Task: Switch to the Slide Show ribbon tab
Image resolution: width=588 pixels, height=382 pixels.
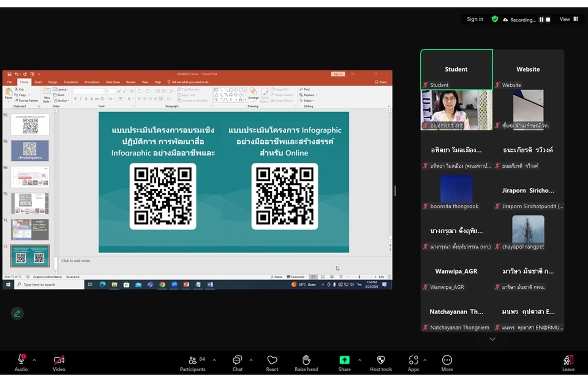Action: tap(113, 82)
